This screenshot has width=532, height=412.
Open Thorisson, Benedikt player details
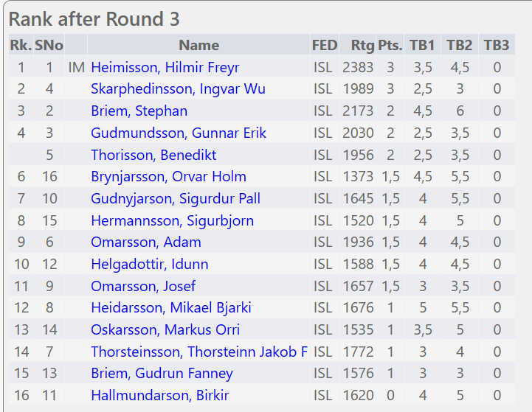point(153,156)
